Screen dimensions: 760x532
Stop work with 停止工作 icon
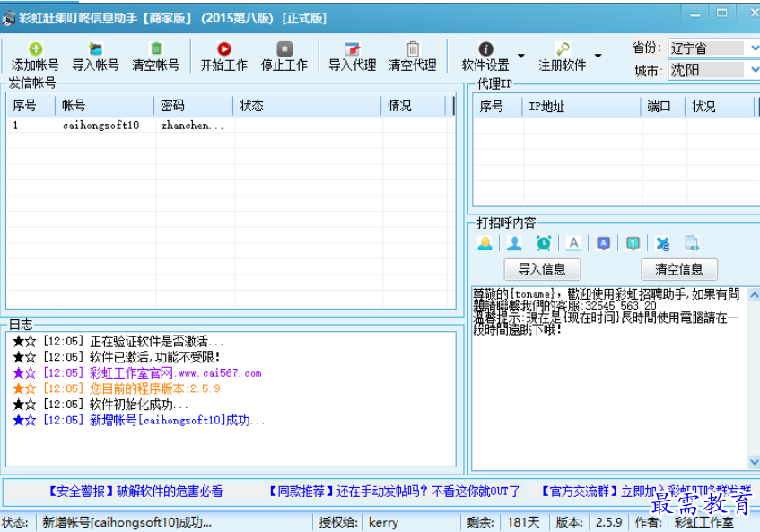click(284, 50)
